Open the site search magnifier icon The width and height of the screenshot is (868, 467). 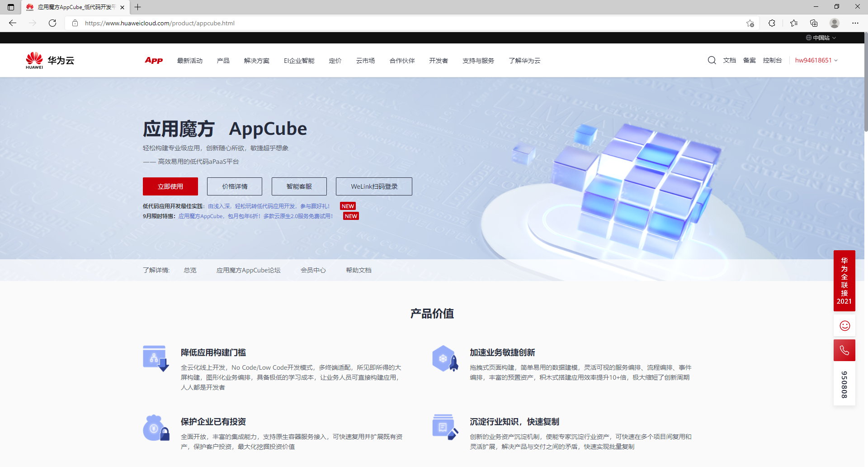coord(712,60)
